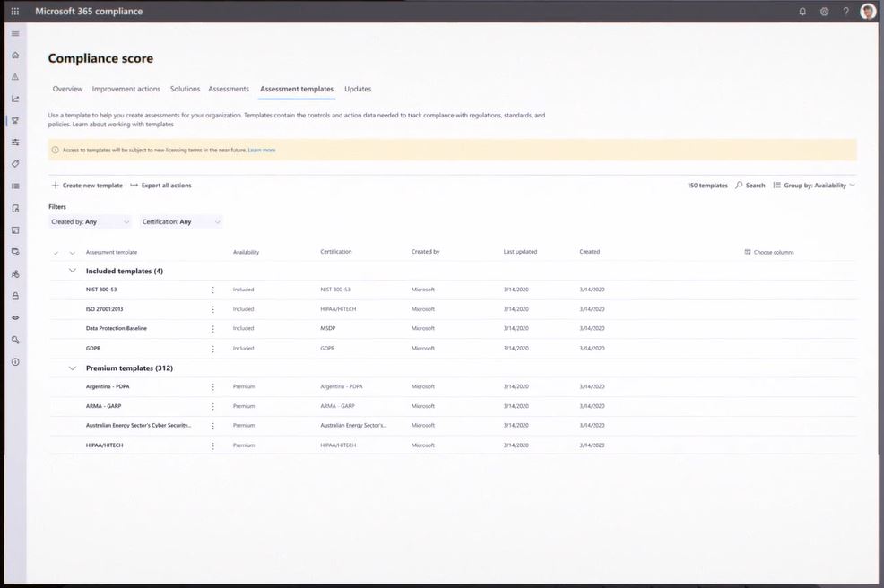Click the Search icon next to 150 templates
Image resolution: width=884 pixels, height=588 pixels.
740,185
